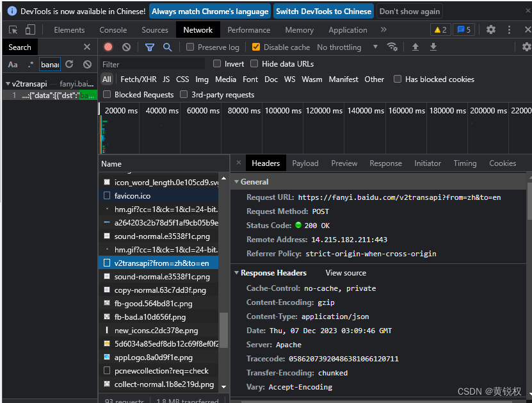The height and width of the screenshot is (403, 532).
Task: Select the pcnewcollection?req=check request
Action: (x=158, y=371)
